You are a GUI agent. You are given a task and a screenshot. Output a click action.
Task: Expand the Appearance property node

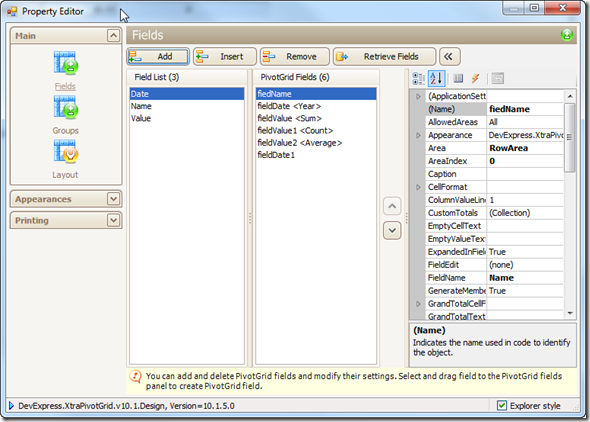pyautogui.click(x=418, y=135)
